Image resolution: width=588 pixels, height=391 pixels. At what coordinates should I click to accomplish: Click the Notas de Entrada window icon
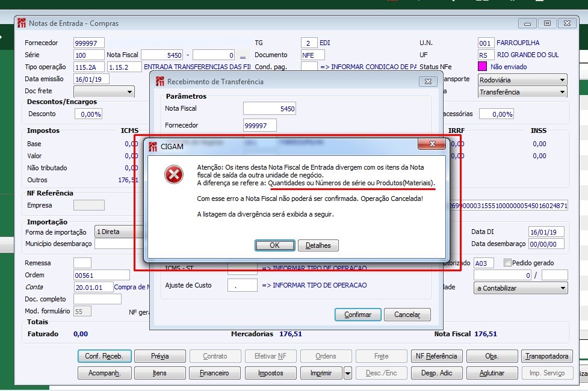coord(22,23)
